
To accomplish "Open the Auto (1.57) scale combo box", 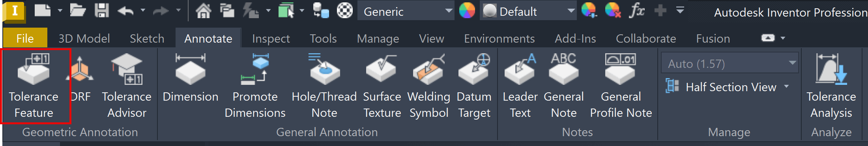I will [730, 64].
